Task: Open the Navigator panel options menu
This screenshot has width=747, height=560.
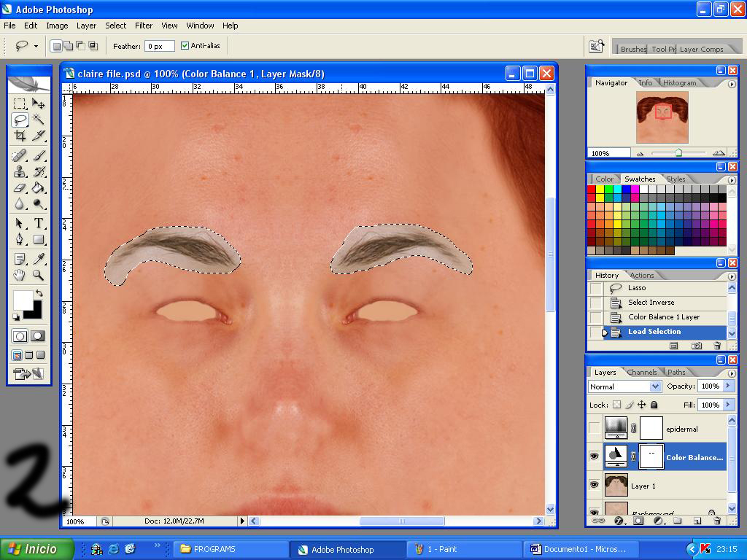Action: tap(732, 84)
